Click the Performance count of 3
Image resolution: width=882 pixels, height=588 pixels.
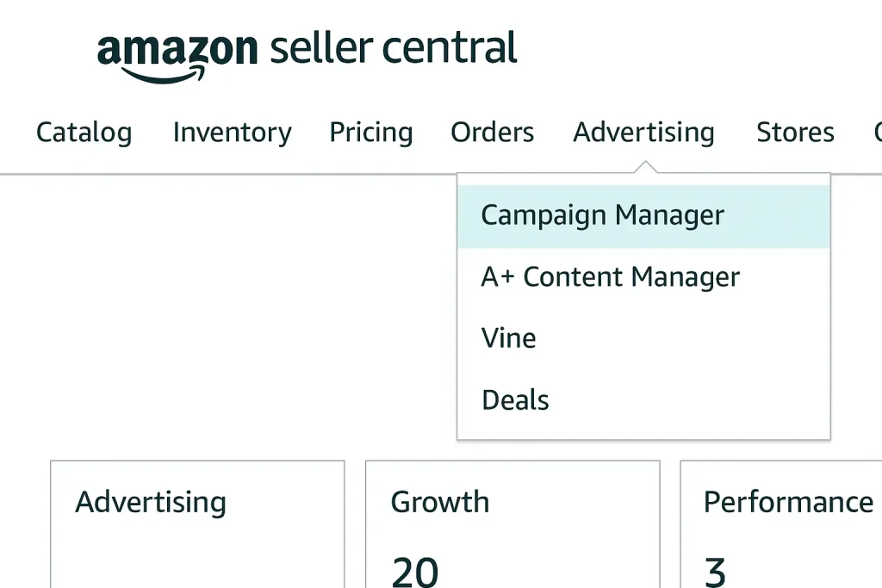pyautogui.click(x=715, y=571)
